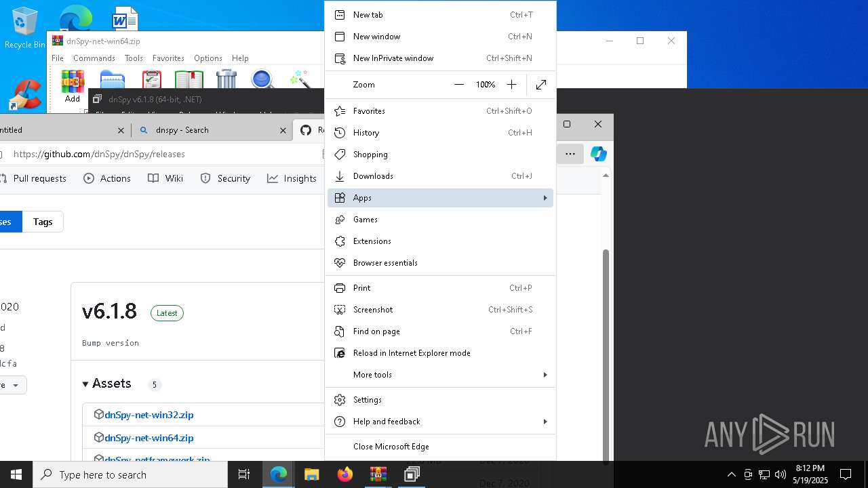The height and width of the screenshot is (488, 868).
Task: Enter full screen via the zoom expand icon
Action: click(541, 85)
